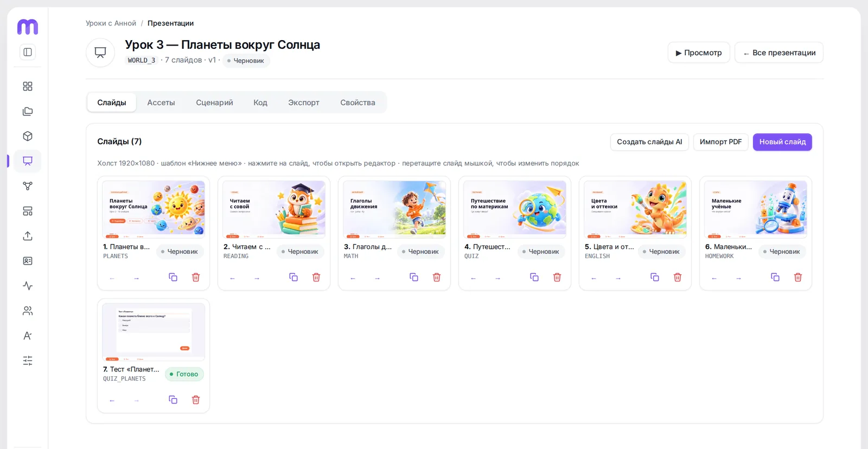Open the Свойства tab
This screenshot has height=449, width=868.
[358, 102]
